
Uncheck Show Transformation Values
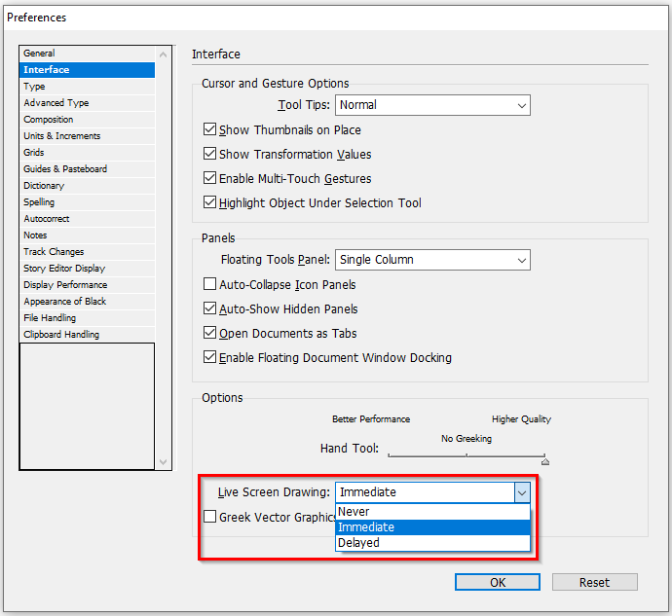pos(209,154)
